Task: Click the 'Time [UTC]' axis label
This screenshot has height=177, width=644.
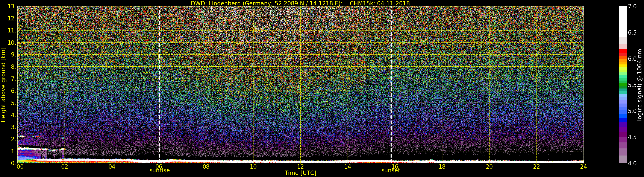Action: point(300,173)
